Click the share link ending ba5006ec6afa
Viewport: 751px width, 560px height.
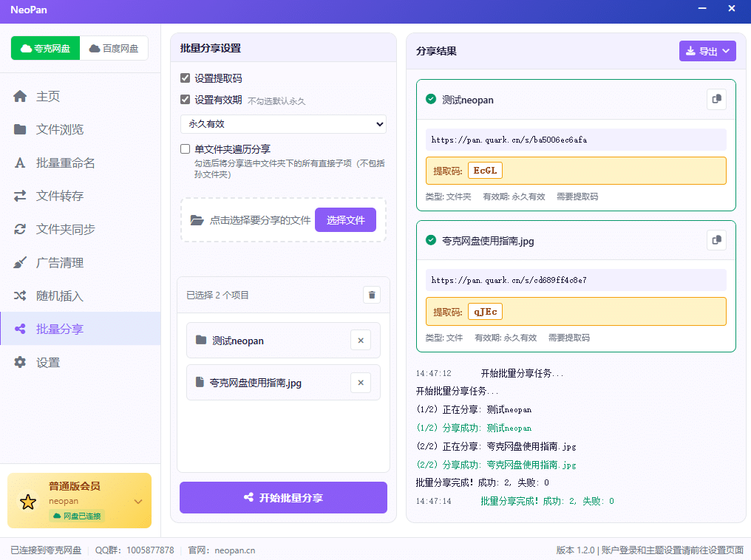509,140
